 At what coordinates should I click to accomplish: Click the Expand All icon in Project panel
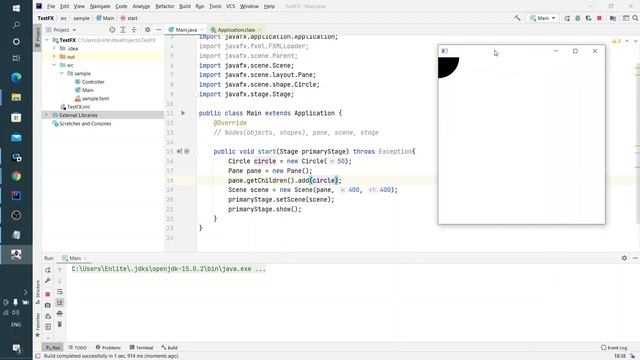click(122, 30)
